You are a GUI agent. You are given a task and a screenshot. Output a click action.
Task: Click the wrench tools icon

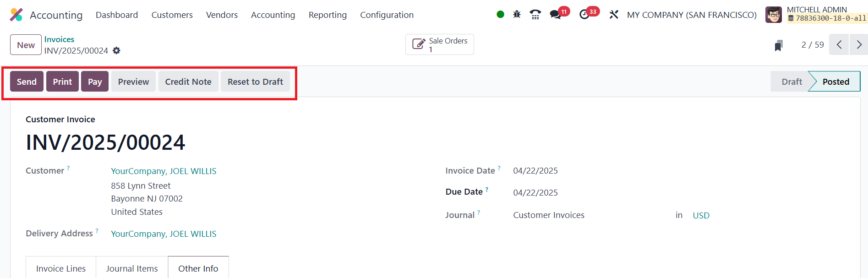(x=614, y=15)
